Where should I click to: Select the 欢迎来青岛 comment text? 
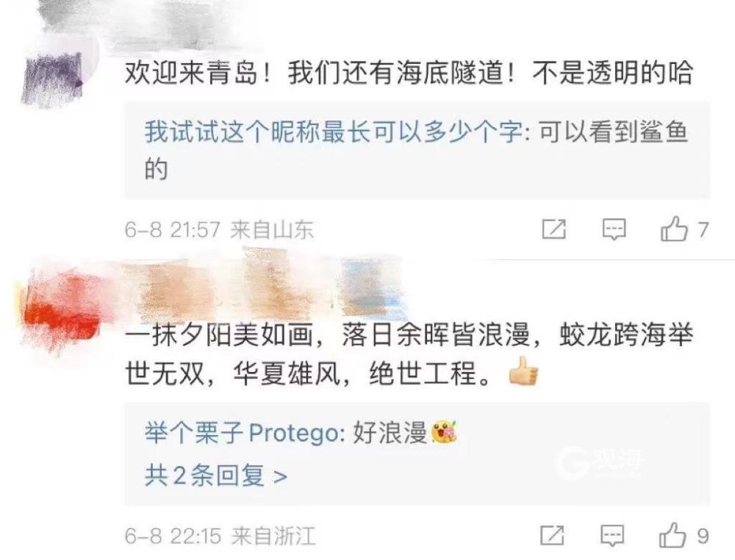click(409, 73)
